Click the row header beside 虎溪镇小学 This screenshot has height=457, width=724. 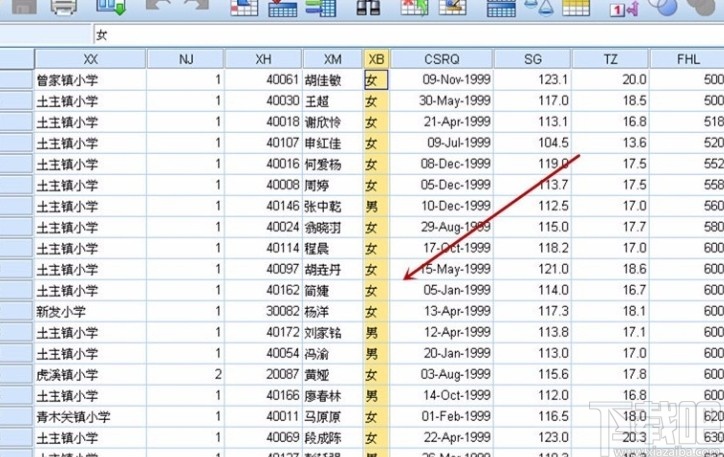(17, 374)
